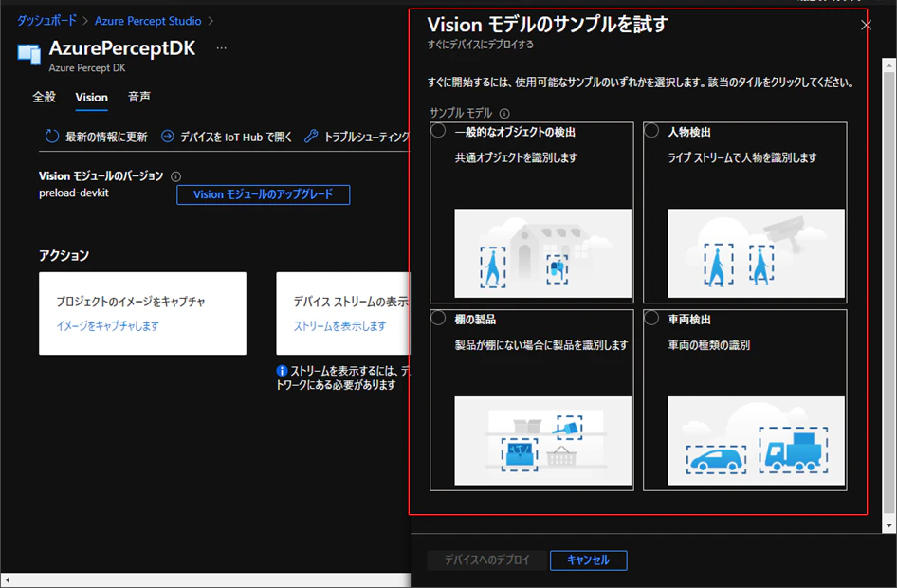Go to Azure Percept Studio breadcrumb
Viewport: 897px width, 588px height.
tap(148, 21)
